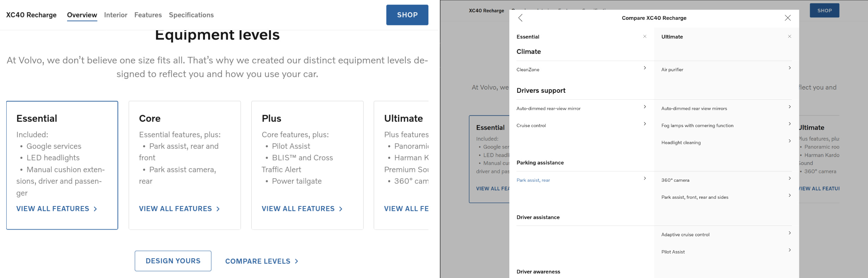View all features for Core level

coord(179,209)
